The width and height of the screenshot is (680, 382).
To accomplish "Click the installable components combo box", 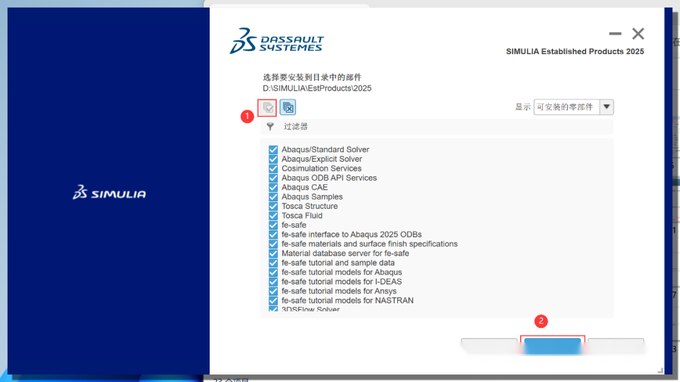I will 573,107.
